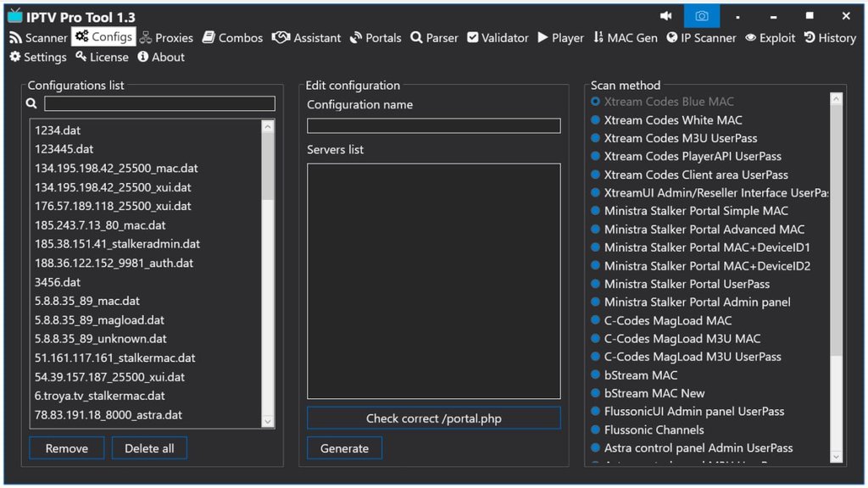The width and height of the screenshot is (868, 488).
Task: Switch to the Proxies tab
Action: [x=166, y=37]
